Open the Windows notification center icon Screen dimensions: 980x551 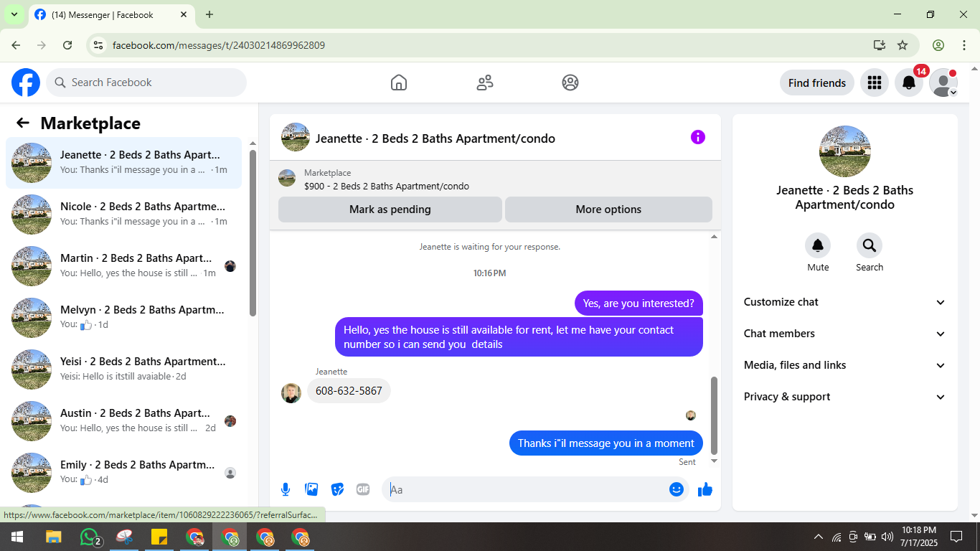(956, 537)
